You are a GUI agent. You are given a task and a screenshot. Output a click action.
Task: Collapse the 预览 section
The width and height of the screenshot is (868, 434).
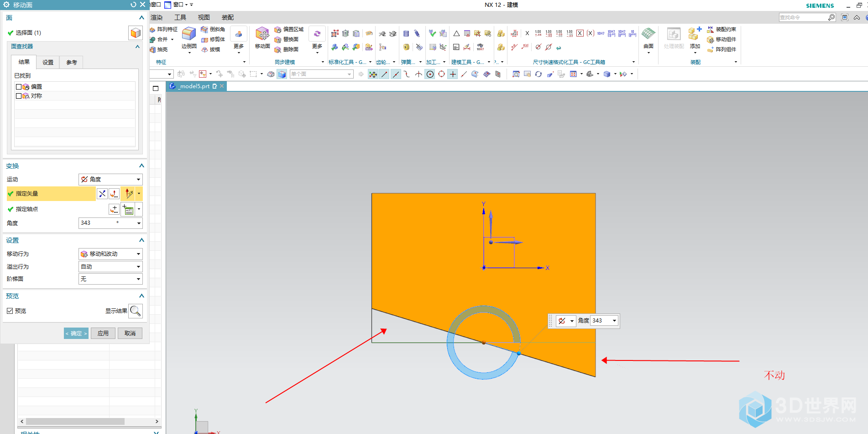(x=141, y=296)
